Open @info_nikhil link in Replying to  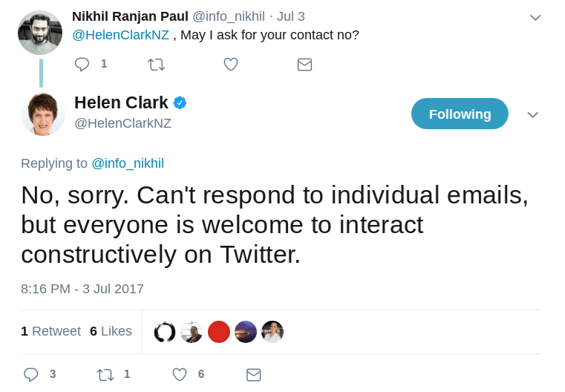pos(128,163)
